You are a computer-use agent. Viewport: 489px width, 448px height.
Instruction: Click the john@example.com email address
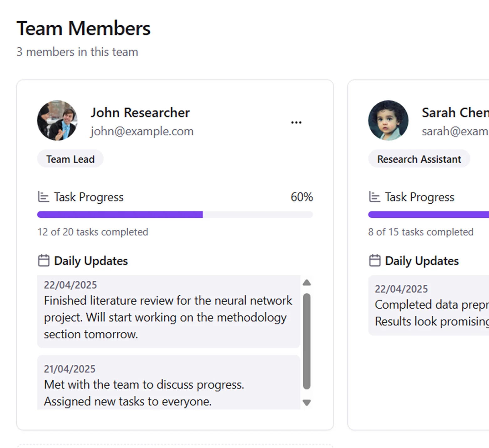142,131
